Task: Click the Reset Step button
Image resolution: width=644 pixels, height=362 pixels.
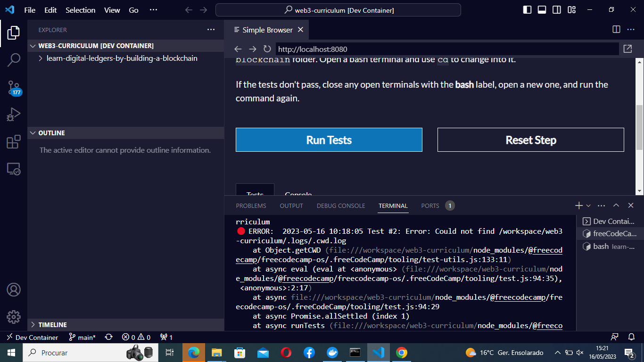Action: [530, 140]
